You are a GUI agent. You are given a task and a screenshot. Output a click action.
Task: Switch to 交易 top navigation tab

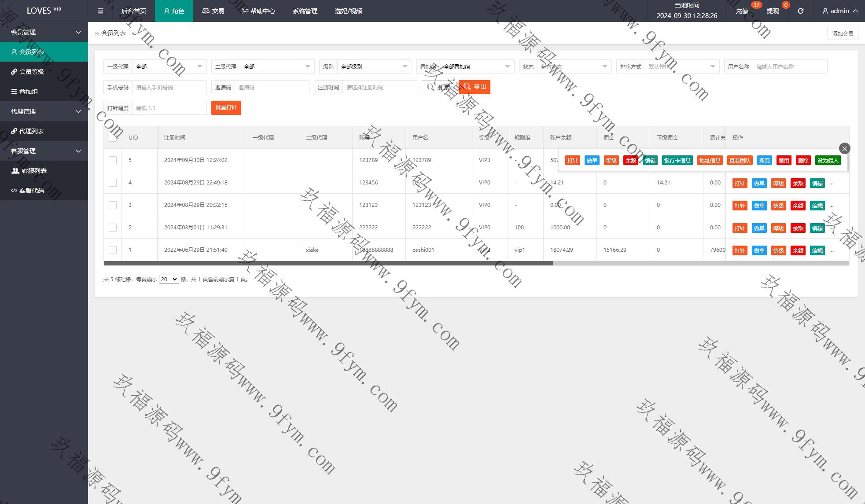pos(213,11)
